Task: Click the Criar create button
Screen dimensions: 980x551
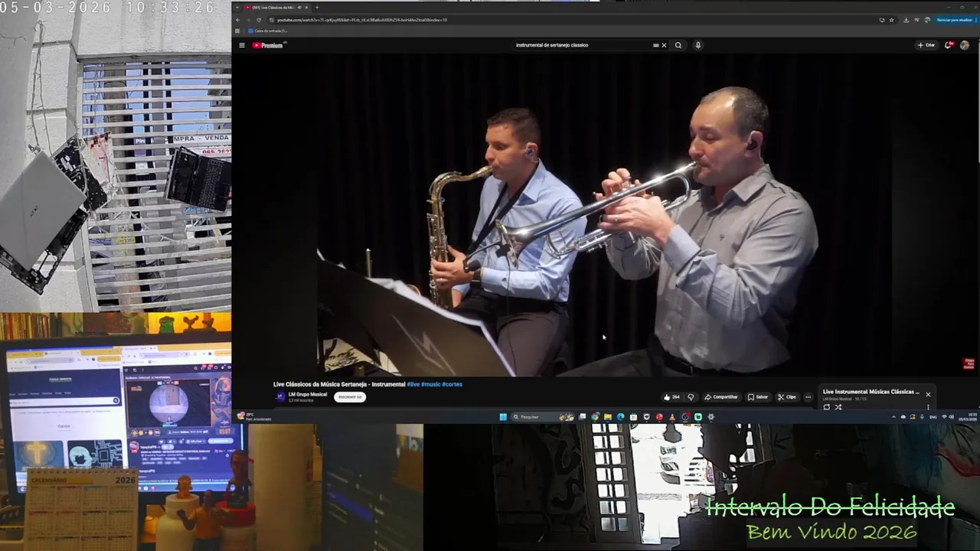Action: (x=926, y=45)
